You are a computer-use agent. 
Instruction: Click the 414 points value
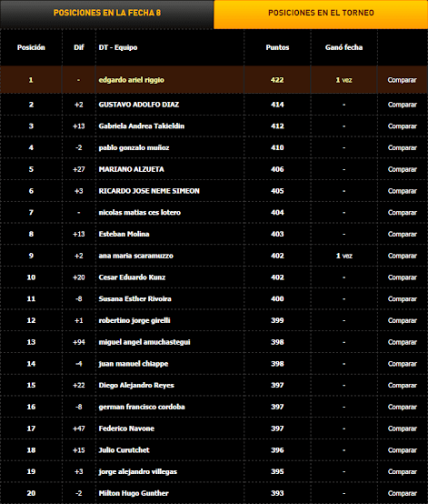[x=277, y=105]
